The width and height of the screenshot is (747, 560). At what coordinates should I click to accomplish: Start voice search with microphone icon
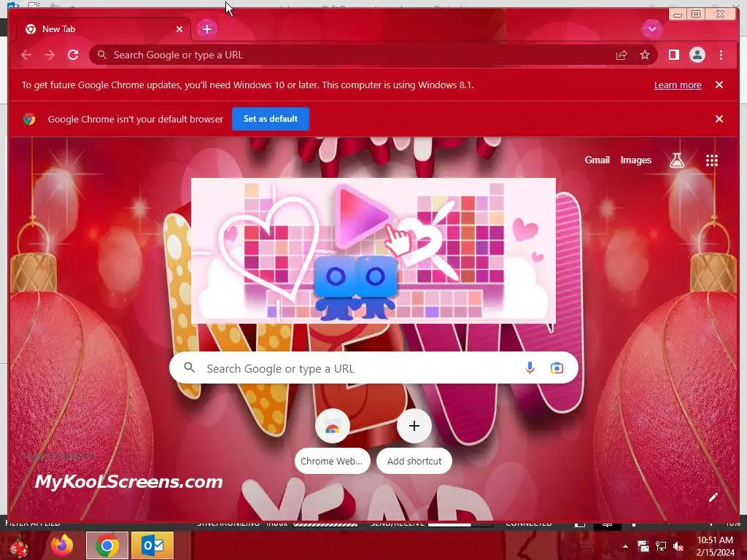530,367
